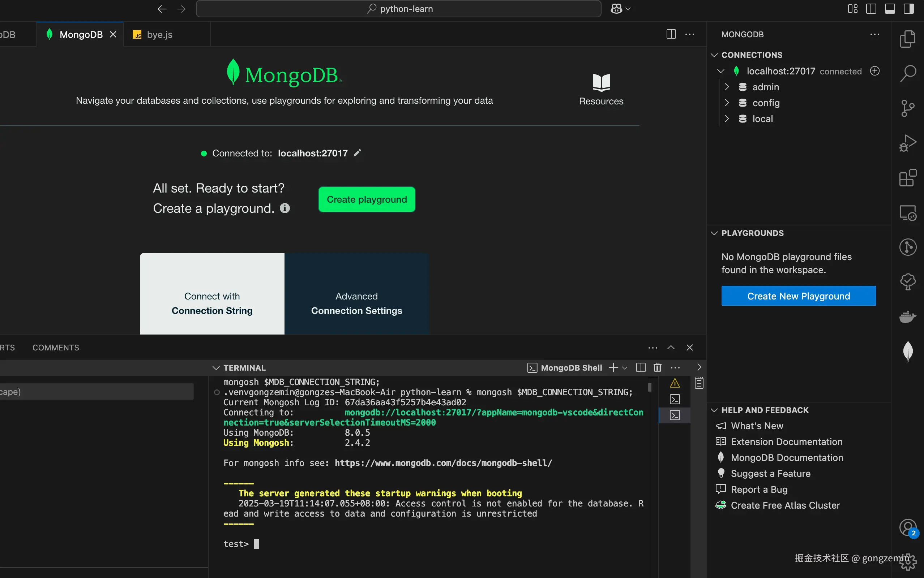Open the Explorer view in the activity bar
Screen dimensions: 924x578
point(908,39)
